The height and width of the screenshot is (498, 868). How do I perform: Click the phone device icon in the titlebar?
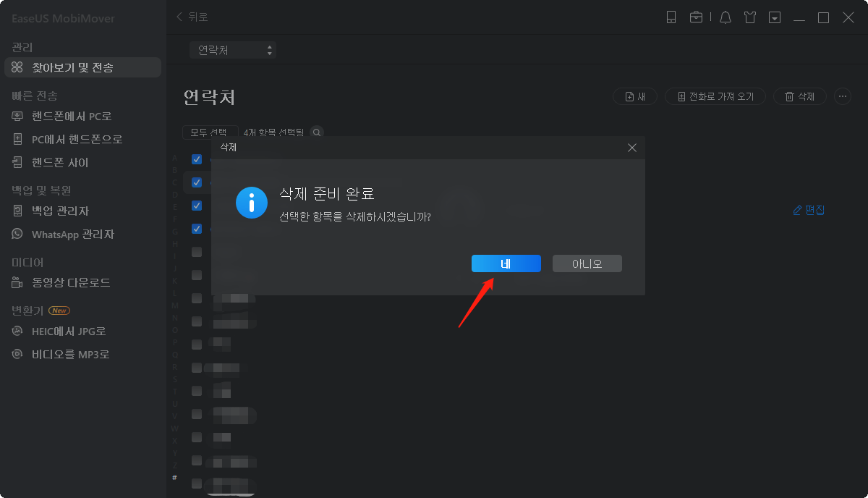point(671,17)
